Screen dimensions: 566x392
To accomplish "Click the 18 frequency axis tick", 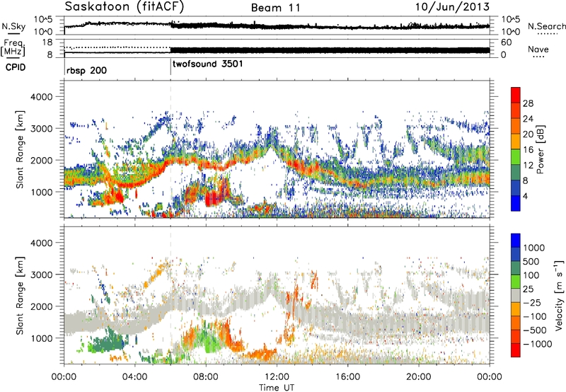I will [x=47, y=42].
